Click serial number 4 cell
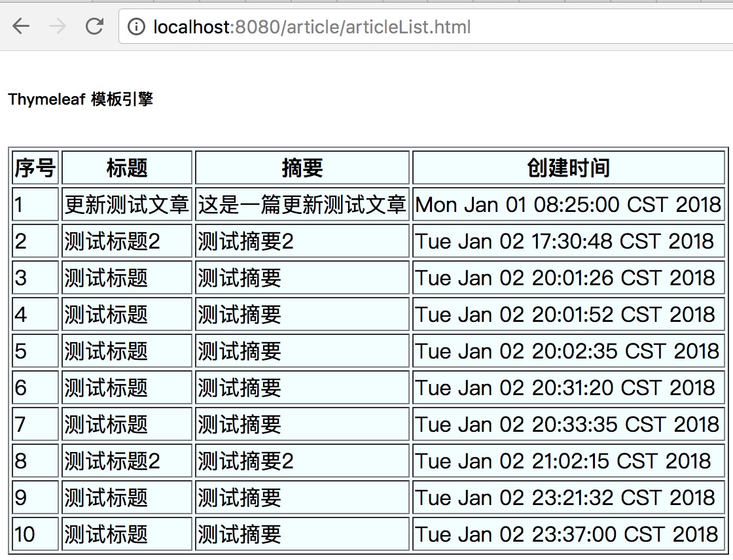The width and height of the screenshot is (733, 560). 35,314
